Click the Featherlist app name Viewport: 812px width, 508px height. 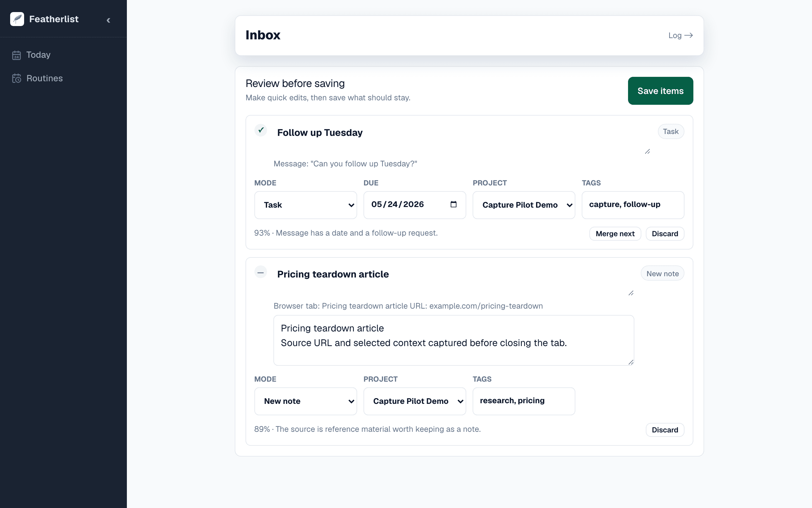click(x=54, y=19)
